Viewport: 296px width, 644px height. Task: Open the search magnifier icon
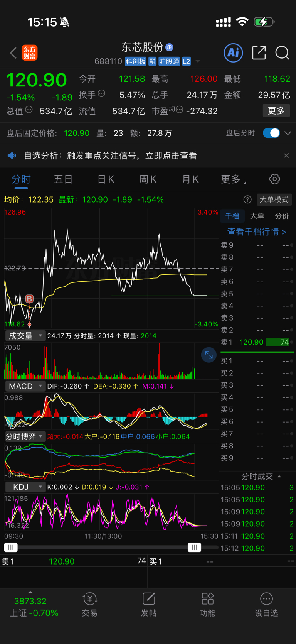pyautogui.click(x=282, y=52)
